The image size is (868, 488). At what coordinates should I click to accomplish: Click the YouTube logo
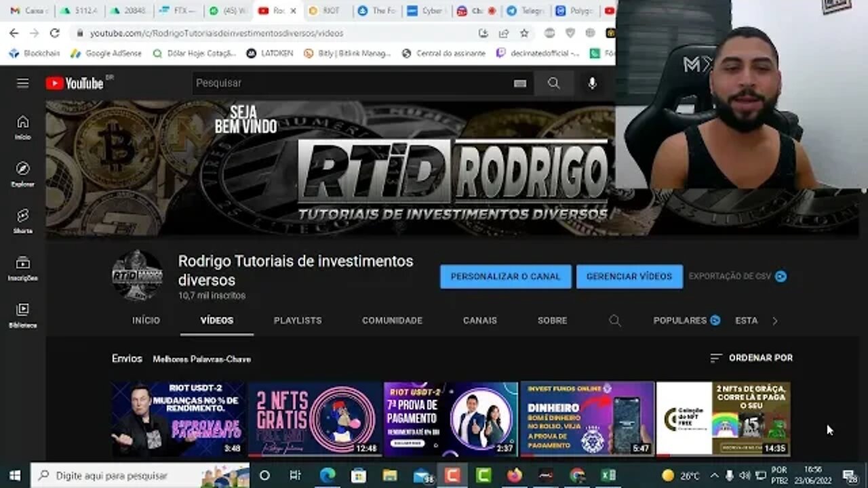pyautogui.click(x=75, y=83)
